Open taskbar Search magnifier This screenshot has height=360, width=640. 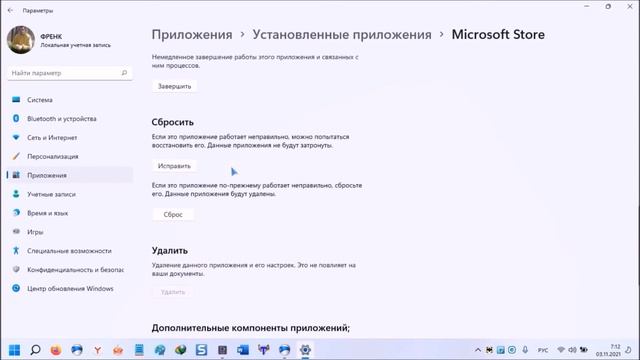tap(36, 350)
